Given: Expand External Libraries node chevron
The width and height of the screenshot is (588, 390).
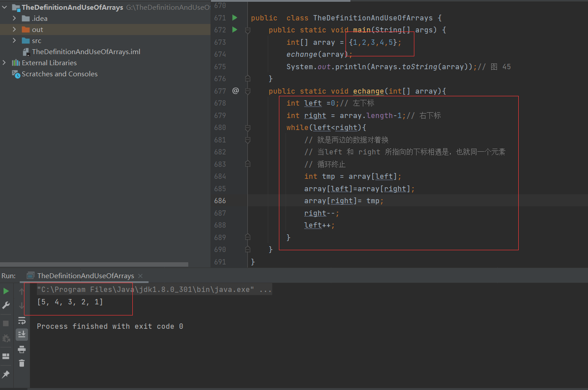Looking at the screenshot, I should 4,63.
